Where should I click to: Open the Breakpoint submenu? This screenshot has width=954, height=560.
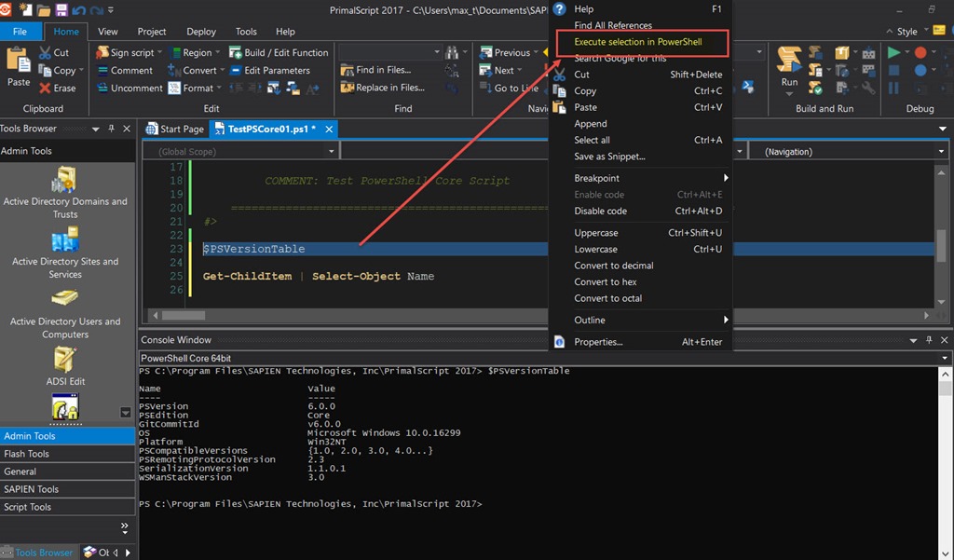pyautogui.click(x=640, y=178)
